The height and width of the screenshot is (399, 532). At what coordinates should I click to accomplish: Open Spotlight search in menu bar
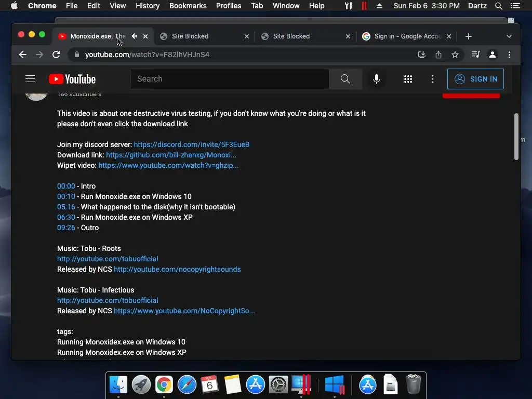pos(498,6)
